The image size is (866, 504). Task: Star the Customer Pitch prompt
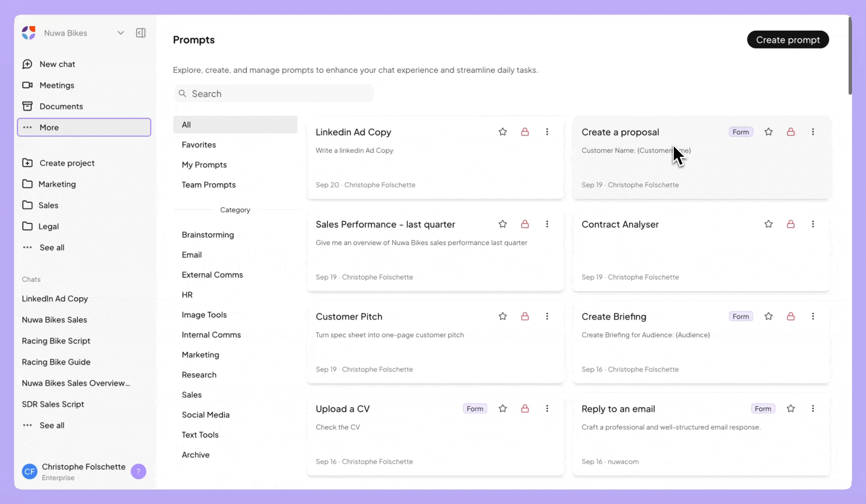point(503,316)
